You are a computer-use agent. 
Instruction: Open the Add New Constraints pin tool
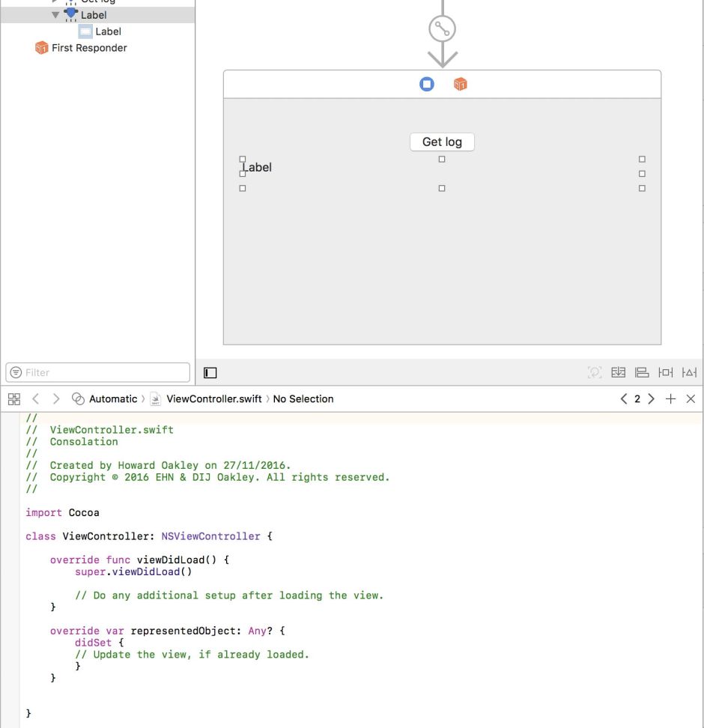[665, 372]
